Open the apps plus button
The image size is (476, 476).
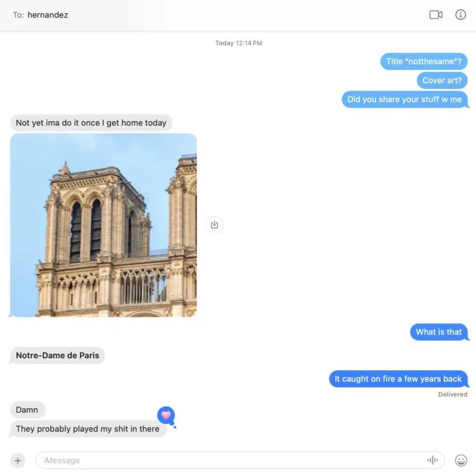pyautogui.click(x=18, y=461)
